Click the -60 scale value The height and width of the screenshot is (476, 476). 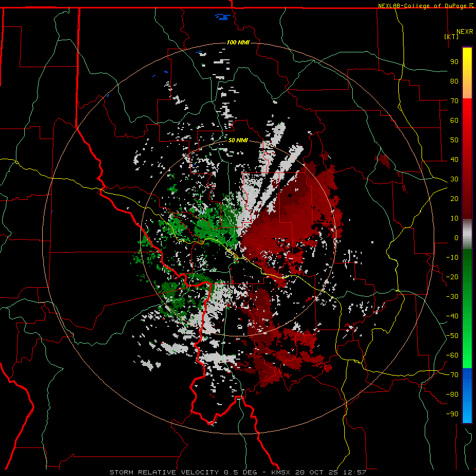[452, 355]
